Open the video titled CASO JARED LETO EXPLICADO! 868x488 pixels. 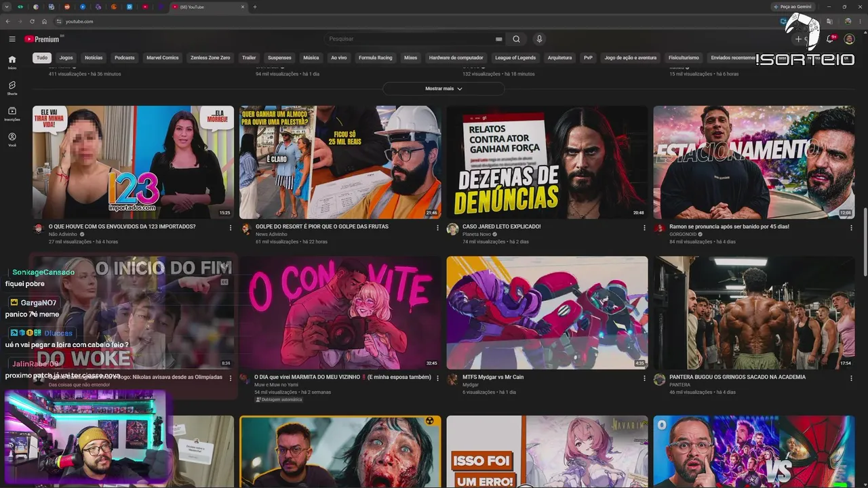click(501, 226)
